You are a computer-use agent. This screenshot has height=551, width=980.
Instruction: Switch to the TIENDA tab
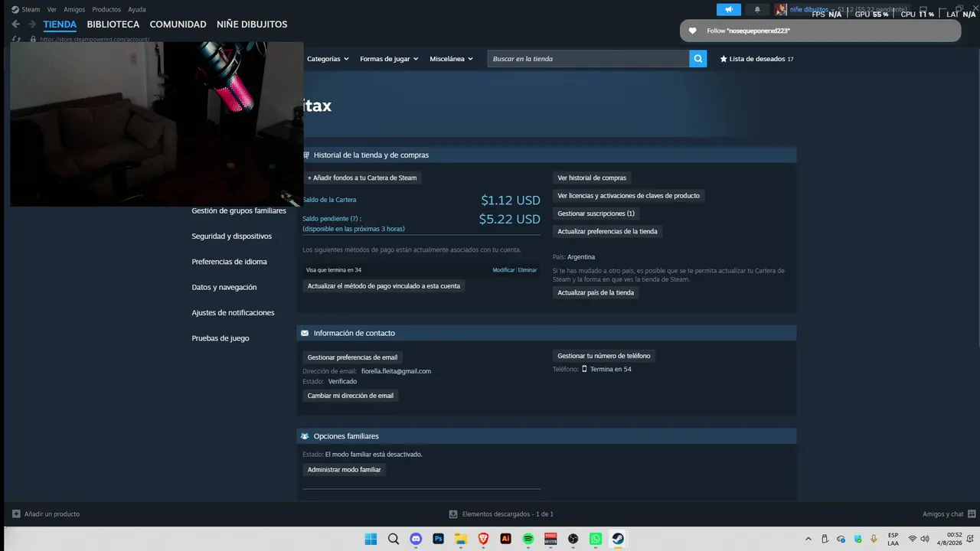point(60,24)
